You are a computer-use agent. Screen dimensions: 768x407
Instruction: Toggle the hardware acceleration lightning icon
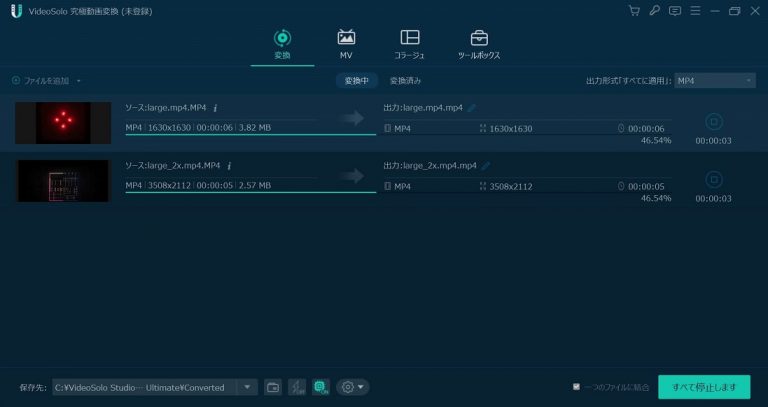coord(297,387)
